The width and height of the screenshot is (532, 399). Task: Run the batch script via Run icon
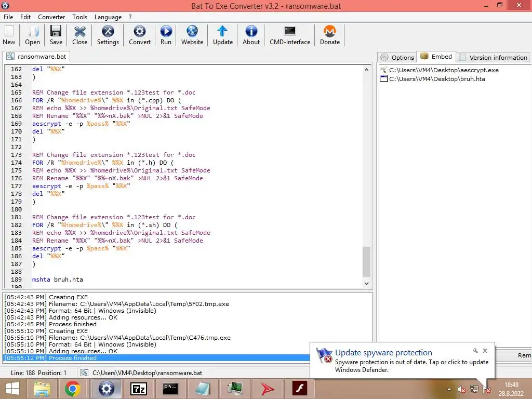(166, 35)
